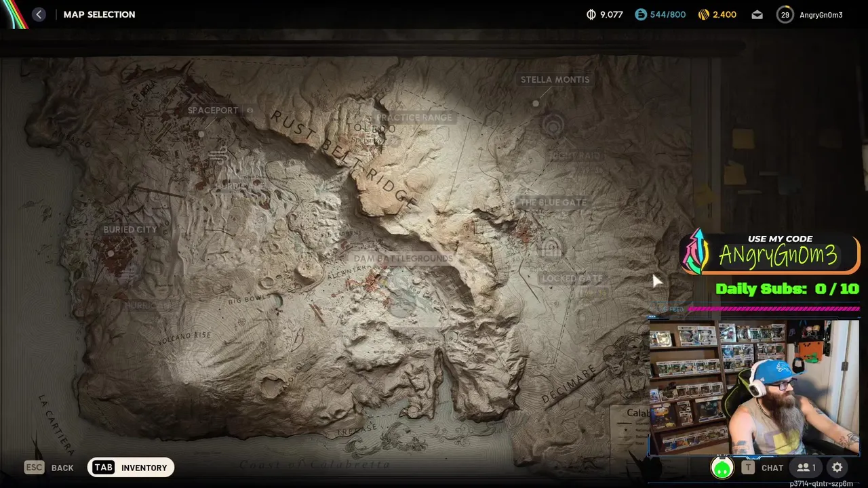Select the Practice Range map label

point(414,117)
